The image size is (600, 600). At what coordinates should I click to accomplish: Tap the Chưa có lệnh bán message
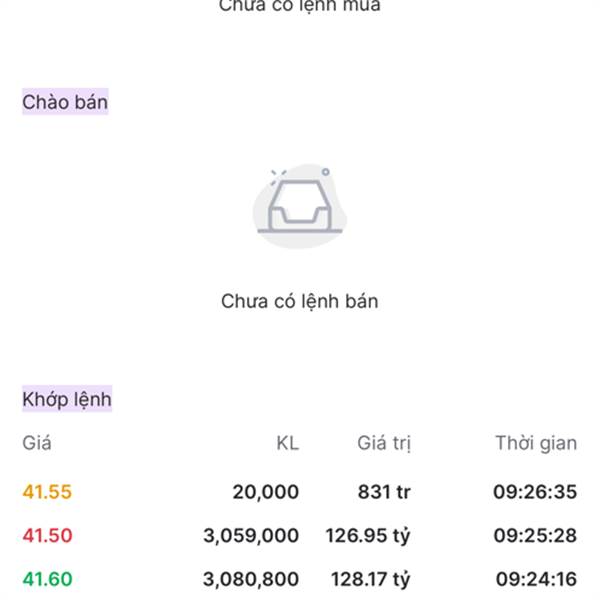tap(300, 302)
